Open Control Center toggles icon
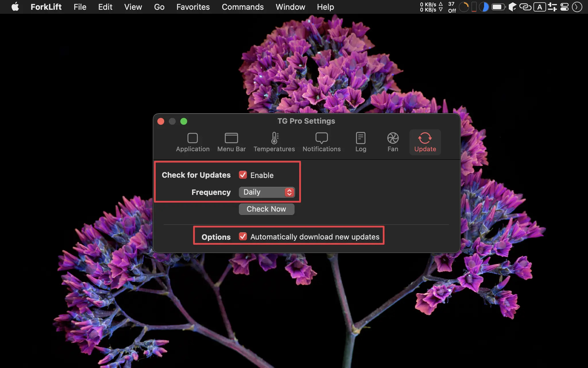This screenshot has height=368, width=588. point(564,7)
